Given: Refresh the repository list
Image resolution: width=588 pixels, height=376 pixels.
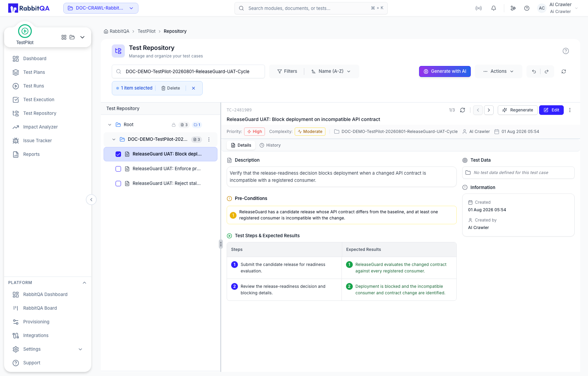Looking at the screenshot, I should 564,71.
